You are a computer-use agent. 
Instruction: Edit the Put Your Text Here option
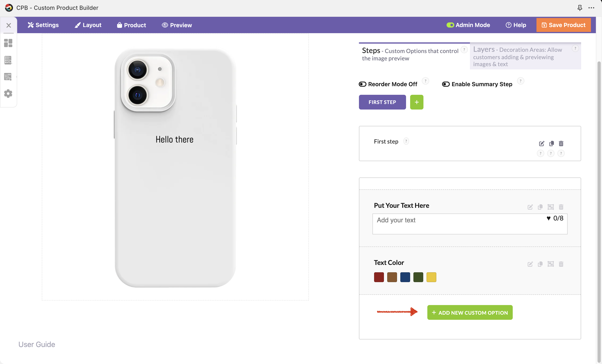(530, 207)
